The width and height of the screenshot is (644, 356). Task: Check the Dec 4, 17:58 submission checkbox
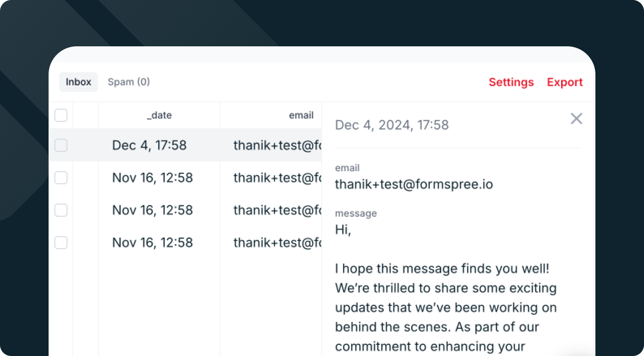[x=61, y=145]
